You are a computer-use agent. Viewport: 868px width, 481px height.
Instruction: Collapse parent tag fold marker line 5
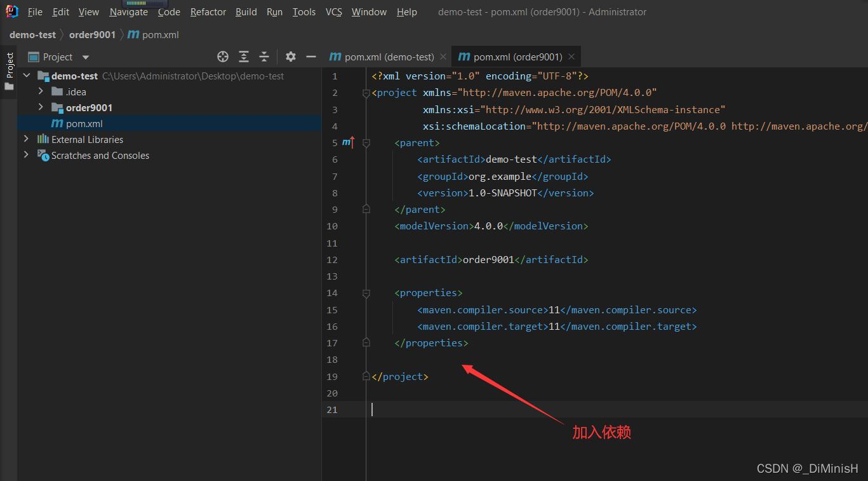point(366,144)
